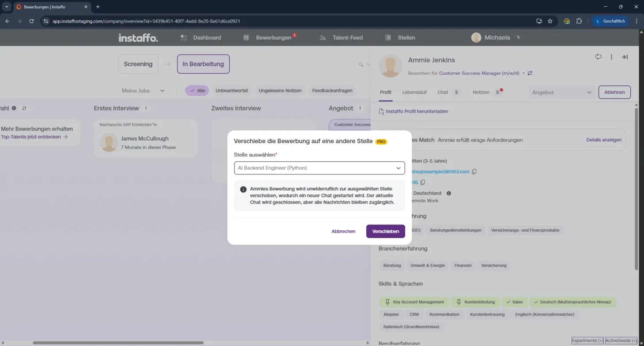
Task: Click the info icon in the first column header
Action: pyautogui.click(x=14, y=108)
